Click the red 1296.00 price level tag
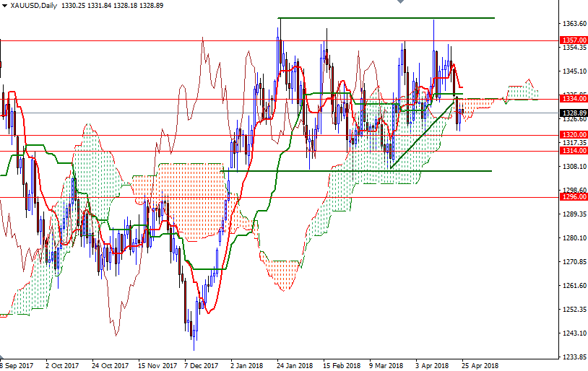This screenshot has width=588, height=371. click(x=573, y=196)
